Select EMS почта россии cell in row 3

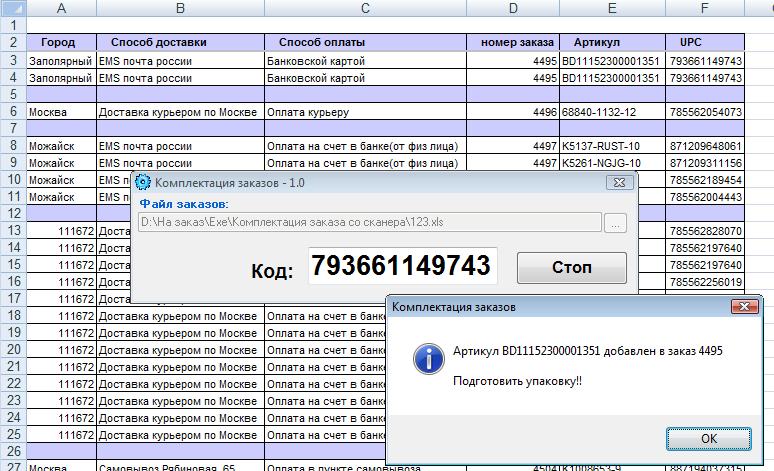[x=180, y=61]
